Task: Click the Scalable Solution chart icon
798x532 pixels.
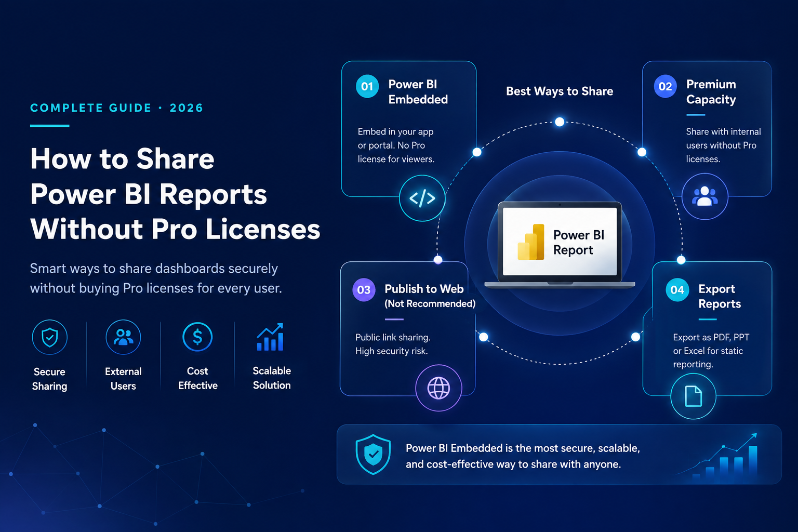Action: tap(270, 337)
